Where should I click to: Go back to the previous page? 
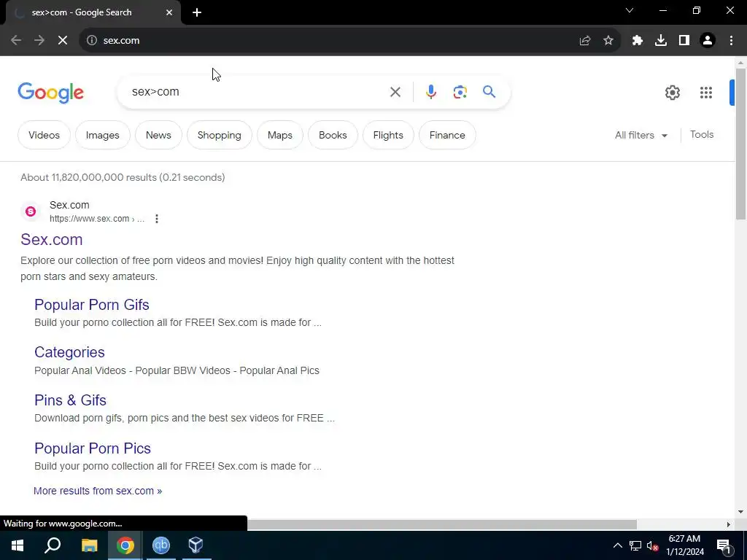pos(16,41)
